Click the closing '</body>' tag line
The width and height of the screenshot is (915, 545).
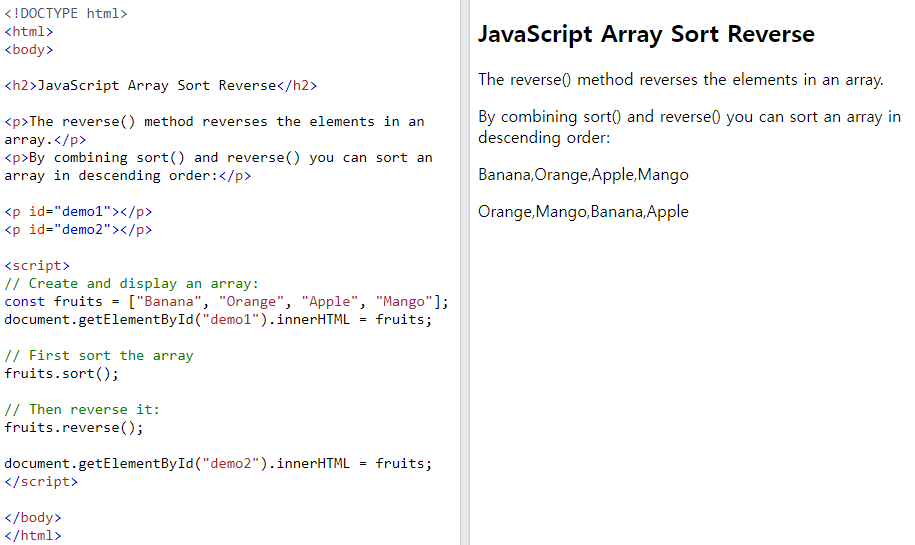pyautogui.click(x=33, y=518)
